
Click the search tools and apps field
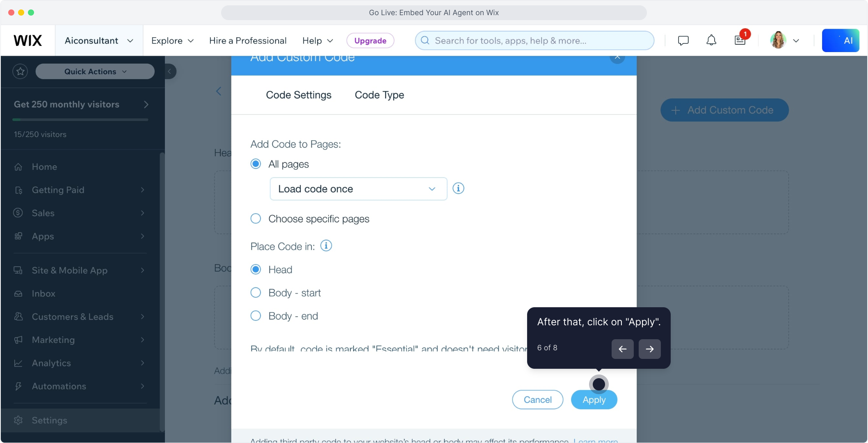[x=534, y=41]
